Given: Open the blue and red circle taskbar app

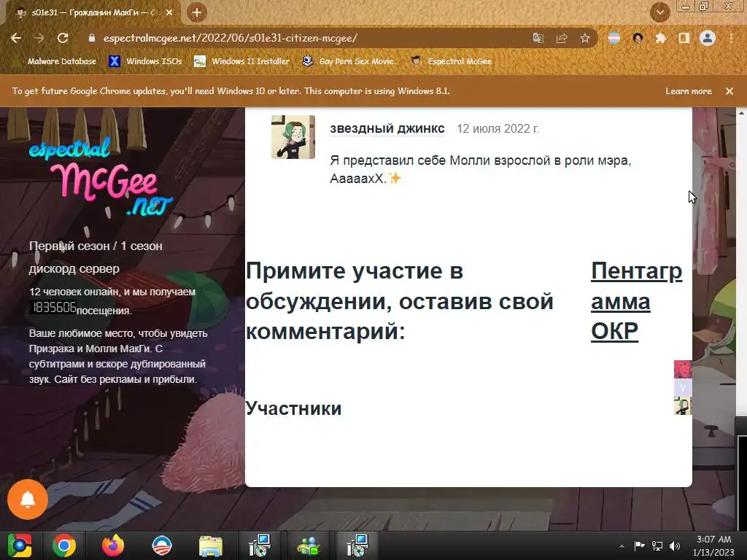Looking at the screenshot, I should [x=161, y=545].
